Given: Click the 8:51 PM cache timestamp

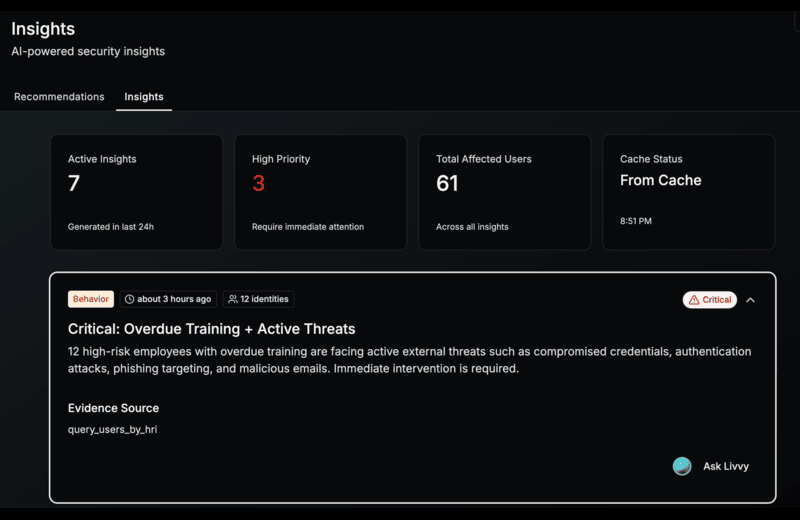Looking at the screenshot, I should 635,221.
